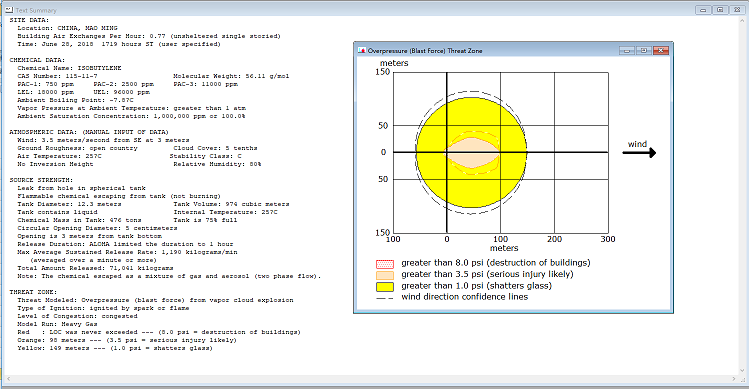The image size is (749, 389).
Task: Click the 'Building Air Exchanges Per Hour' line
Action: pyautogui.click(x=149, y=36)
